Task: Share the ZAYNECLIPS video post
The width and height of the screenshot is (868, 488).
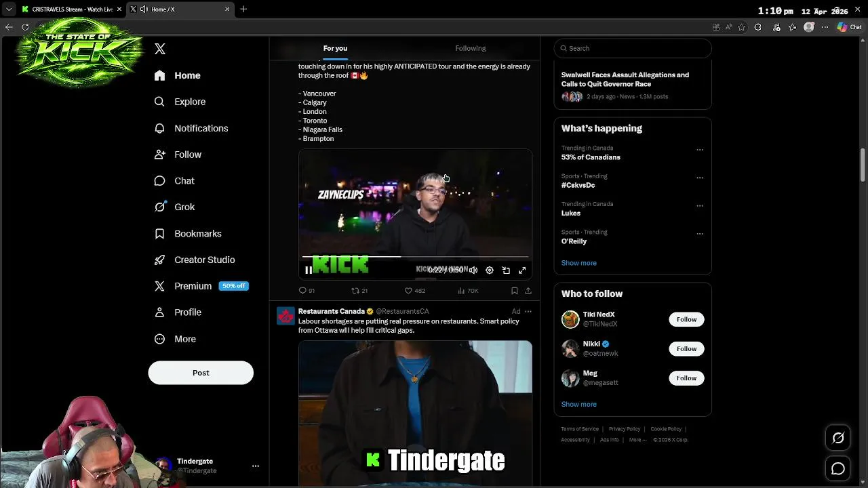Action: click(x=528, y=291)
